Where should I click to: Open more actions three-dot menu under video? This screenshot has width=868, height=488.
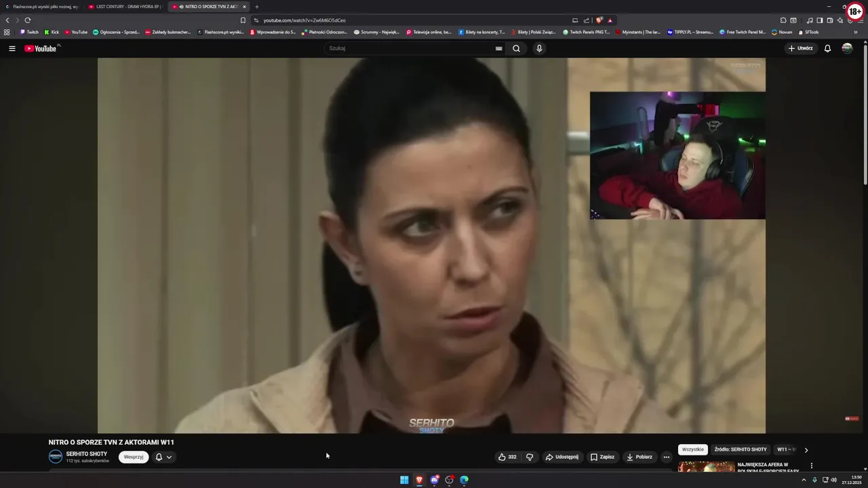click(x=666, y=457)
